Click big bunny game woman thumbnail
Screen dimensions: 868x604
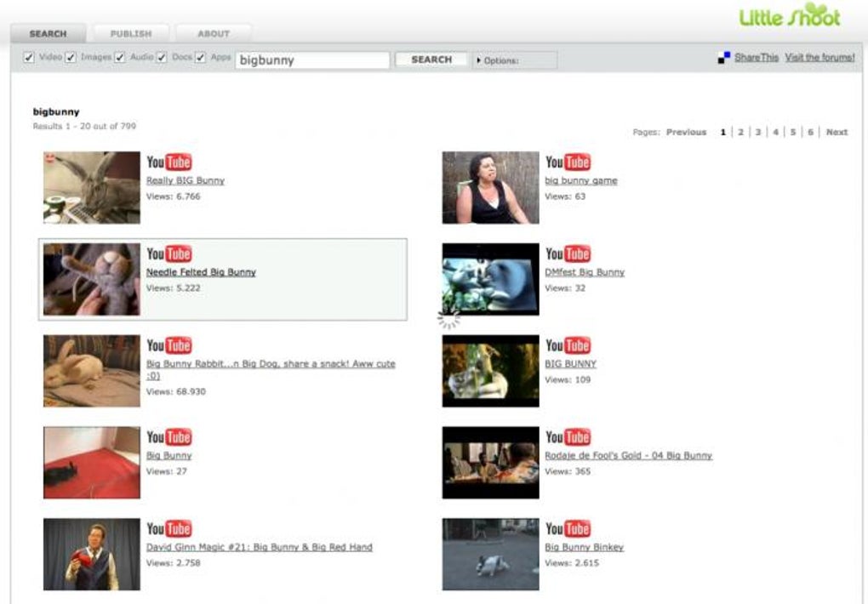coord(490,188)
